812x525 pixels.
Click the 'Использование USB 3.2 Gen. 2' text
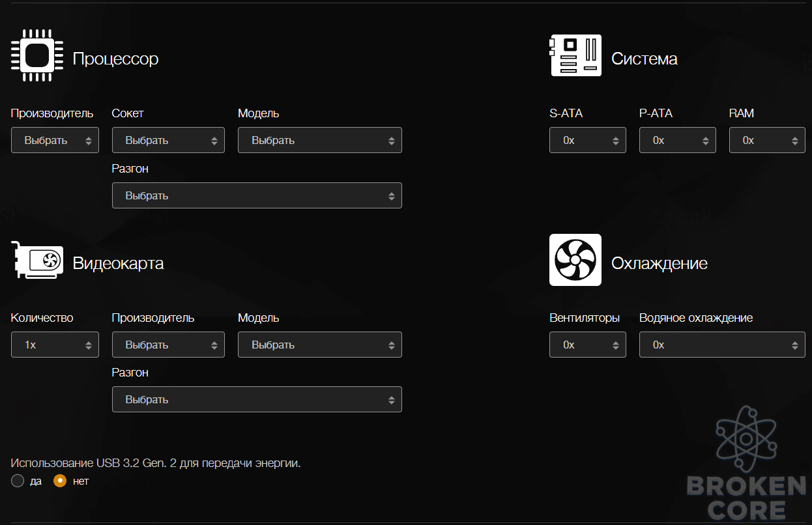tap(156, 463)
